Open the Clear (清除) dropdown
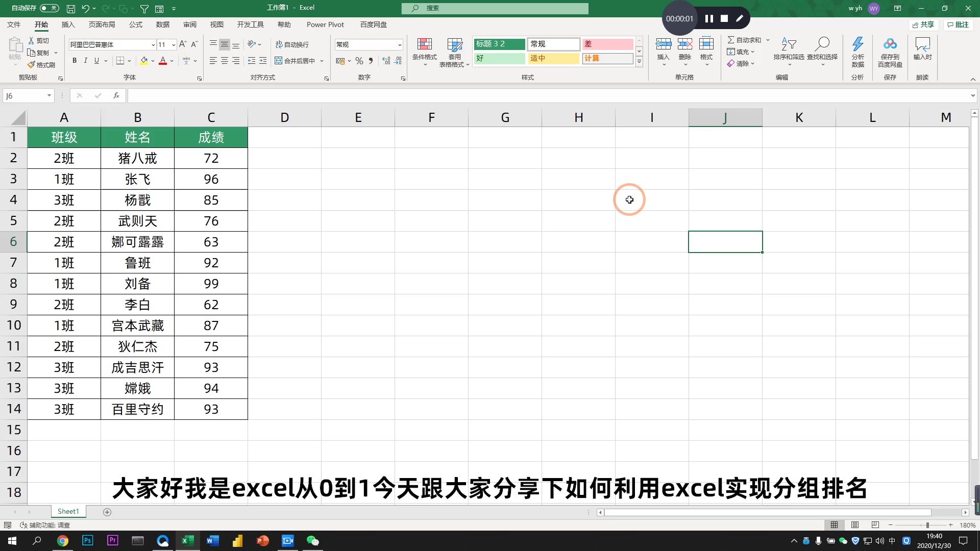The image size is (980, 551). click(x=741, y=63)
